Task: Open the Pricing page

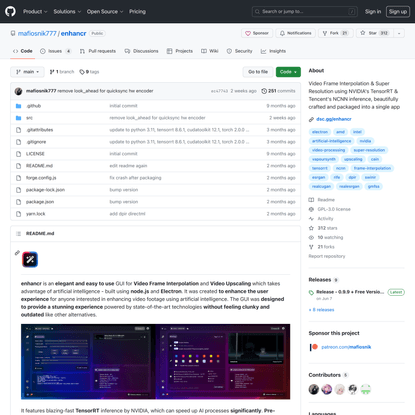Action: [137, 11]
